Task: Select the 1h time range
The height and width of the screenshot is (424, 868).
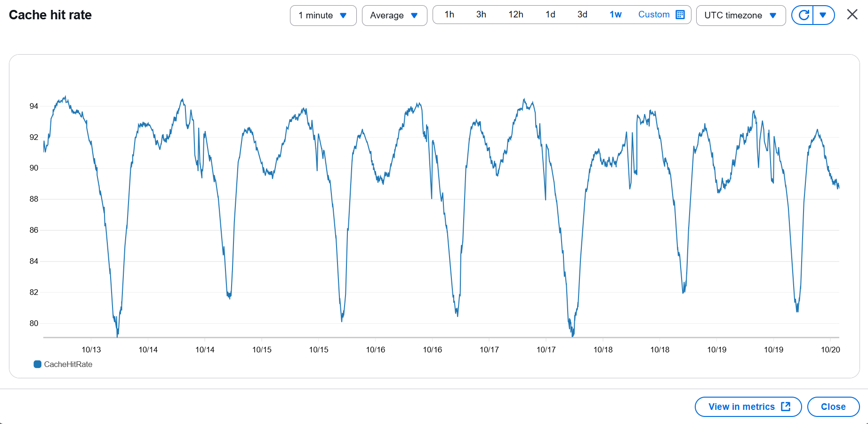Action: 449,15
